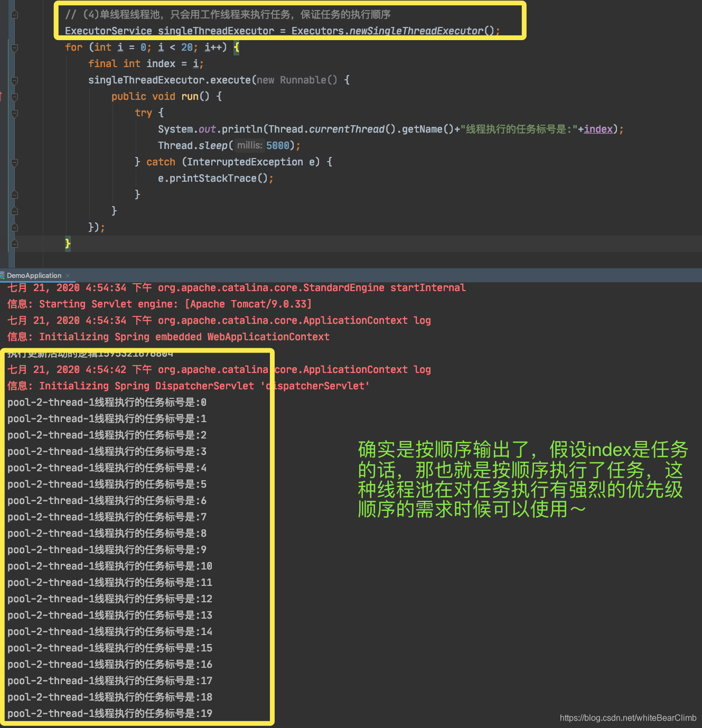Collapse the singleThreadExecutor.execute fold marker

[15, 80]
